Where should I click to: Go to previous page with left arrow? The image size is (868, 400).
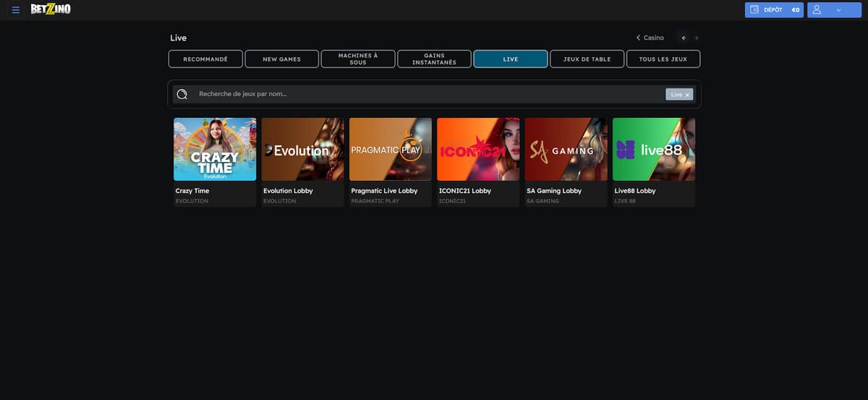[684, 38]
